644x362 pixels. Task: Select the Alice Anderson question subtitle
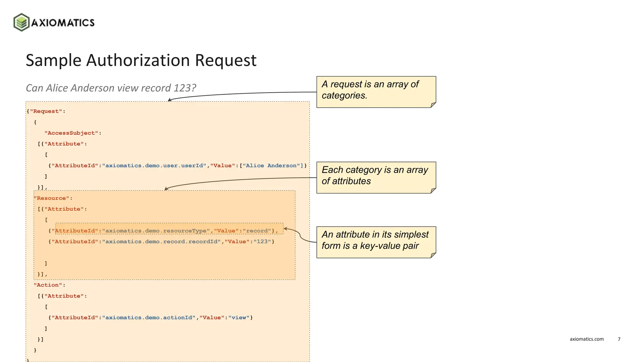coord(111,88)
